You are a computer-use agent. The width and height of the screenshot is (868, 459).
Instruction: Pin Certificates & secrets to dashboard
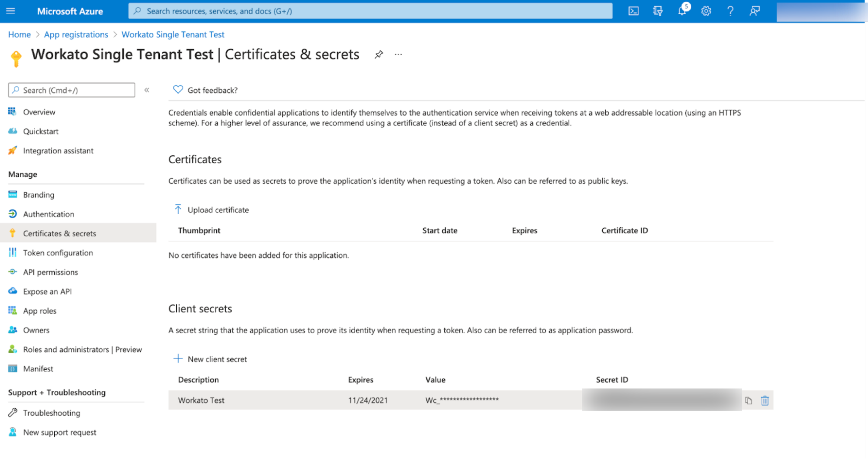(x=379, y=54)
